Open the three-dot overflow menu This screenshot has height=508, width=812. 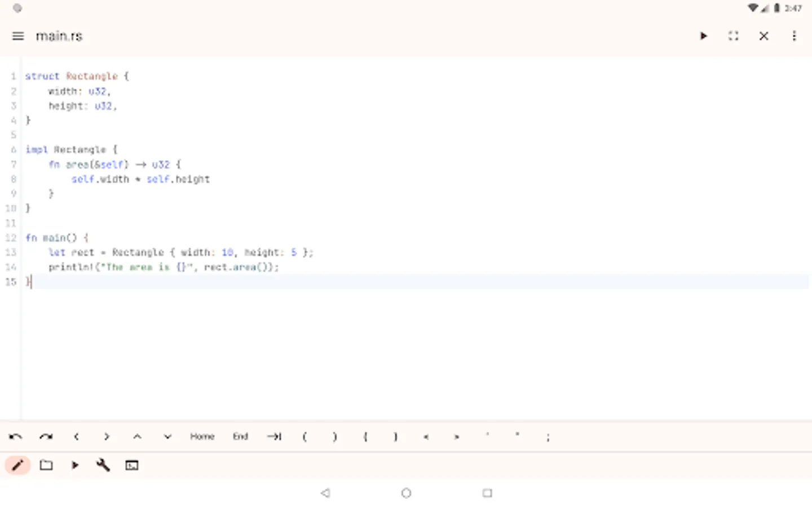click(794, 36)
